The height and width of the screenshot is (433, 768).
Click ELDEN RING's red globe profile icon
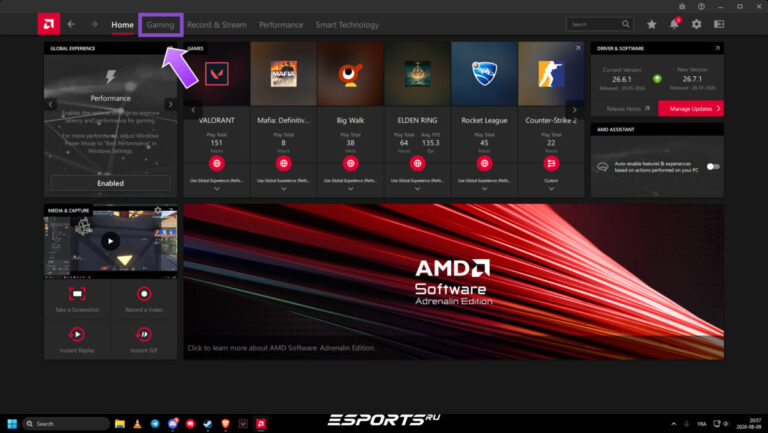click(x=417, y=164)
